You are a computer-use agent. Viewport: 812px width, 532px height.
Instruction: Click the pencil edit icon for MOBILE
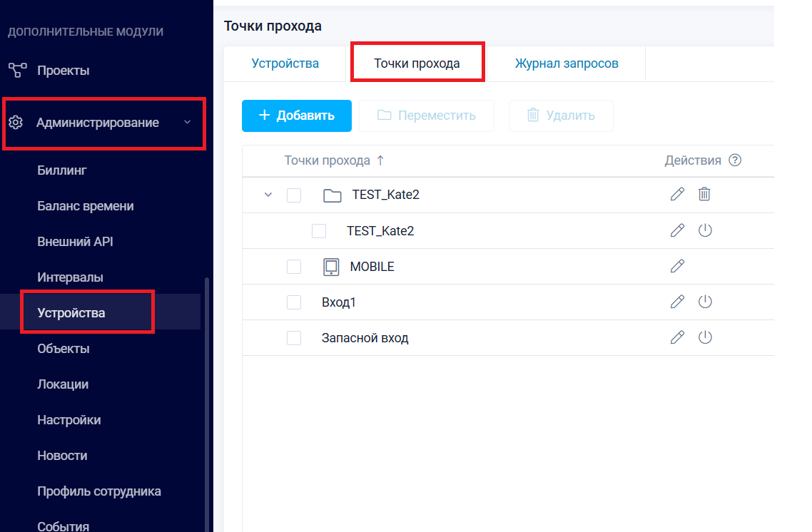pos(677,266)
